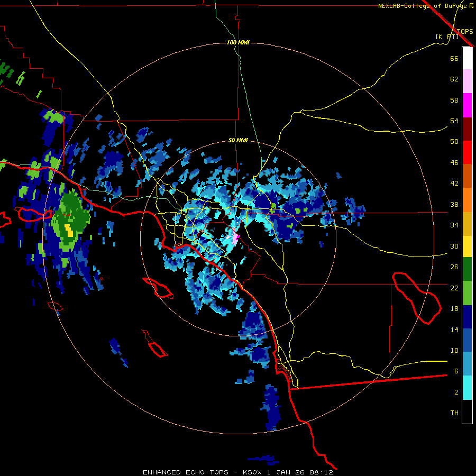
Task: Click the '30' legend value
Action: (x=454, y=246)
